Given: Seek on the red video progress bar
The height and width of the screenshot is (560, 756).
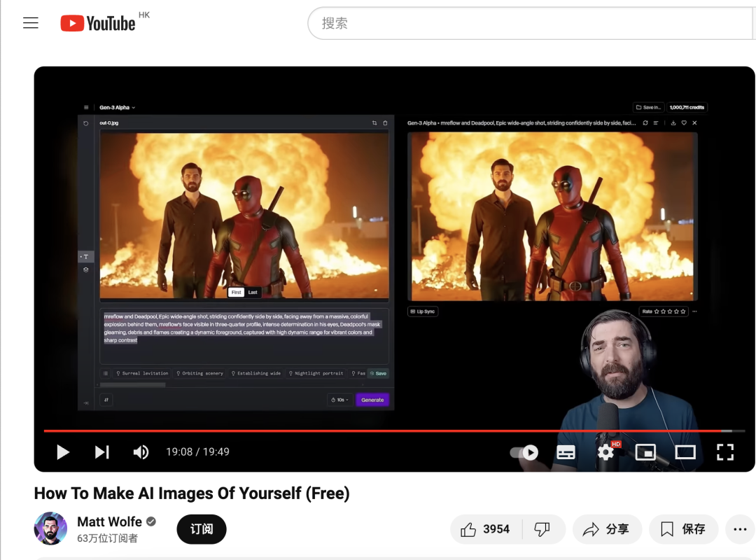Looking at the screenshot, I should [x=394, y=430].
